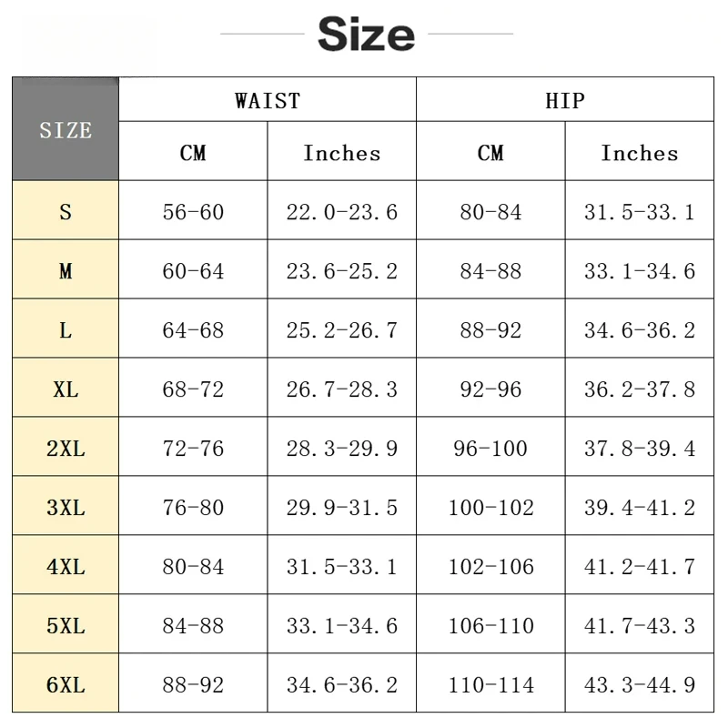Viewport: 728px width, 728px height.
Task: Choose the 4XL size label
Action: (x=66, y=564)
